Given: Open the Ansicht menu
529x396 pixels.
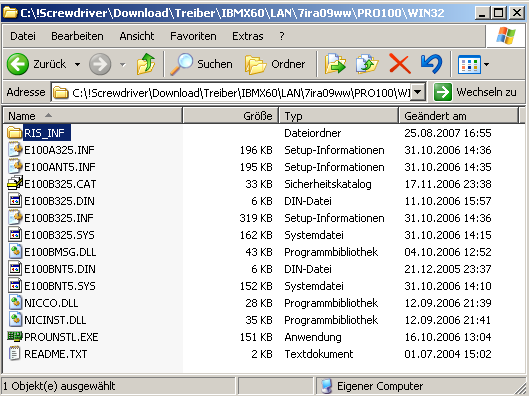Looking at the screenshot, I should (137, 36).
